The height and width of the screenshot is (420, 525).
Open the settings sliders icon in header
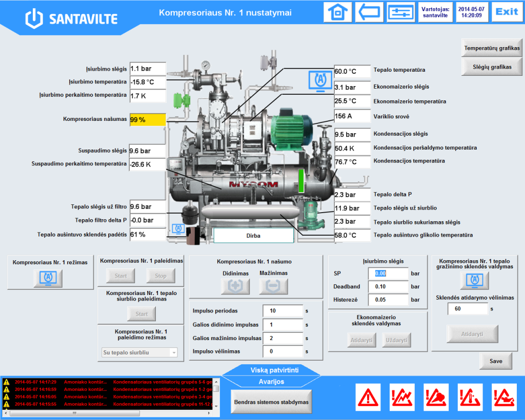point(401,12)
